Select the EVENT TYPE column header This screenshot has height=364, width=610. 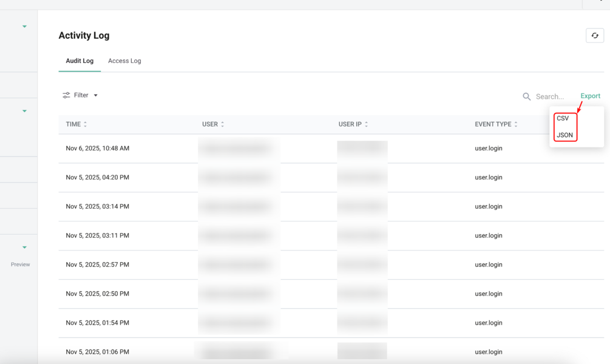pos(493,124)
